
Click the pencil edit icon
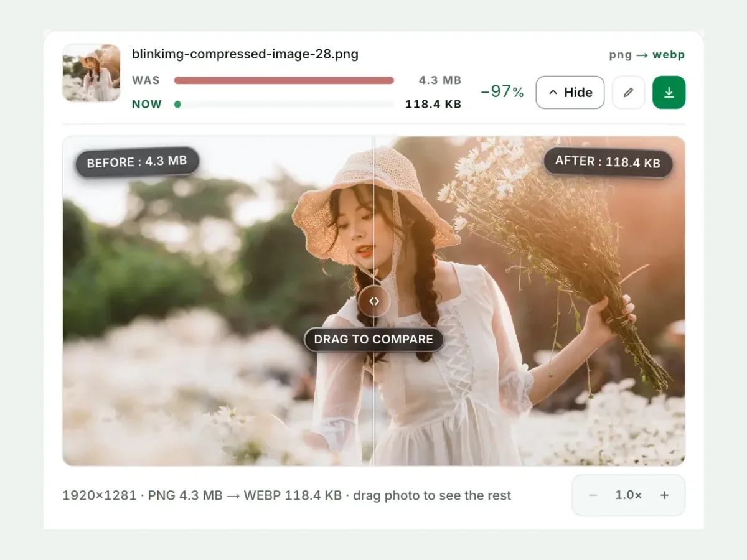tap(628, 93)
